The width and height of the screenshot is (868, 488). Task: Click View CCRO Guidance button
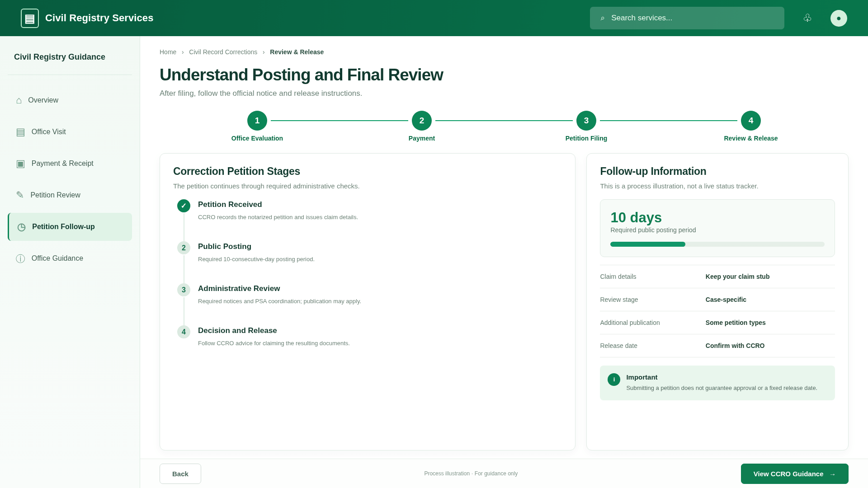point(794,474)
